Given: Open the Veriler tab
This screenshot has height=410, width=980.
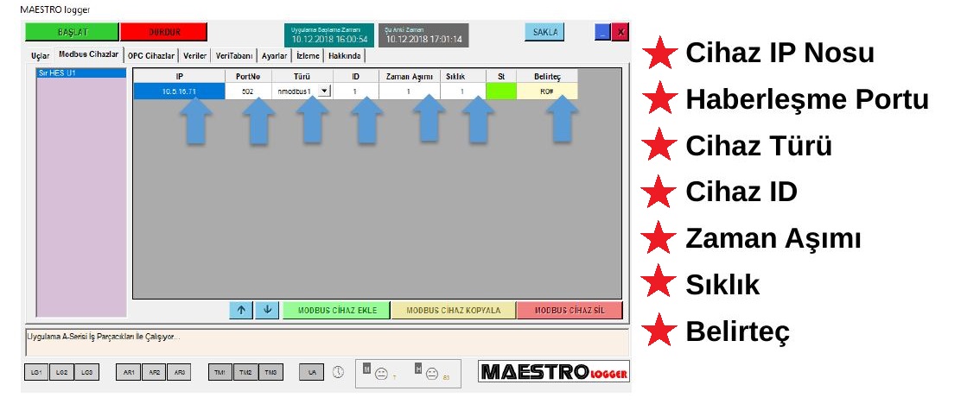Looking at the screenshot, I should 195,55.
